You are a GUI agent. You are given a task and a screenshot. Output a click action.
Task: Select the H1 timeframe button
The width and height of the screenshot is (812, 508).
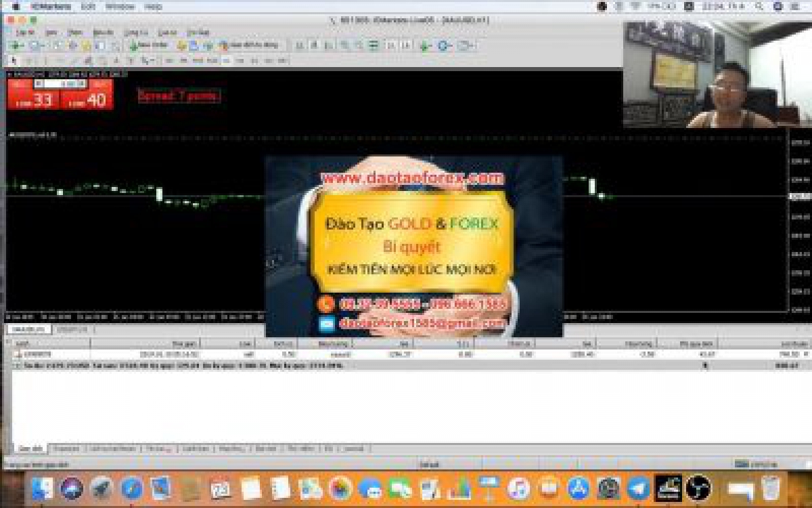coord(226,61)
